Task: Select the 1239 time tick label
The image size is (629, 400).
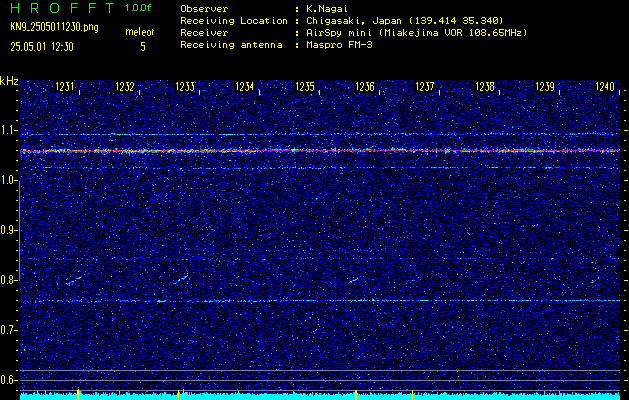Action: pyautogui.click(x=545, y=86)
